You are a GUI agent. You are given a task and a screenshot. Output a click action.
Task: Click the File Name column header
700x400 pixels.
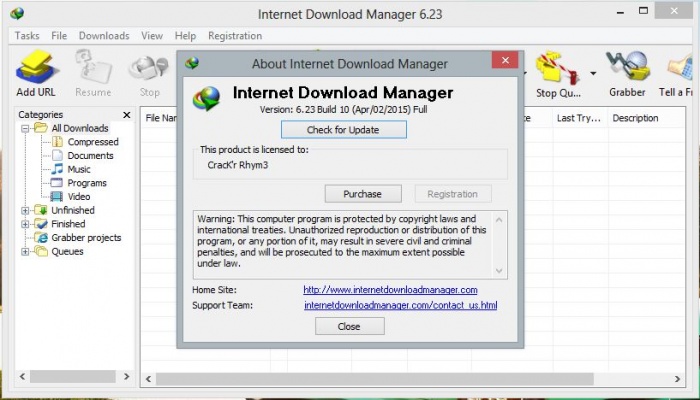(x=160, y=118)
